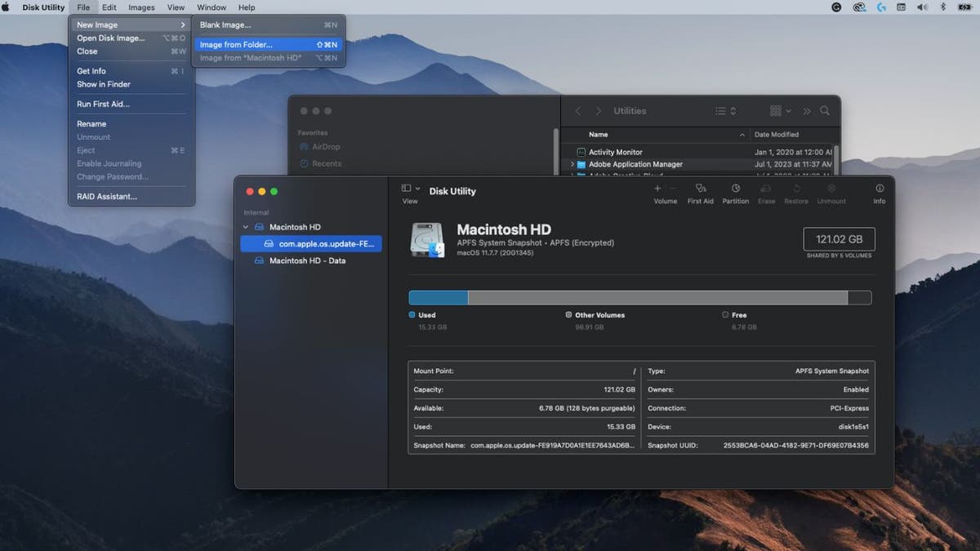This screenshot has height=551, width=980.
Task: Click the large Macintosh HD drive icon
Action: point(427,240)
